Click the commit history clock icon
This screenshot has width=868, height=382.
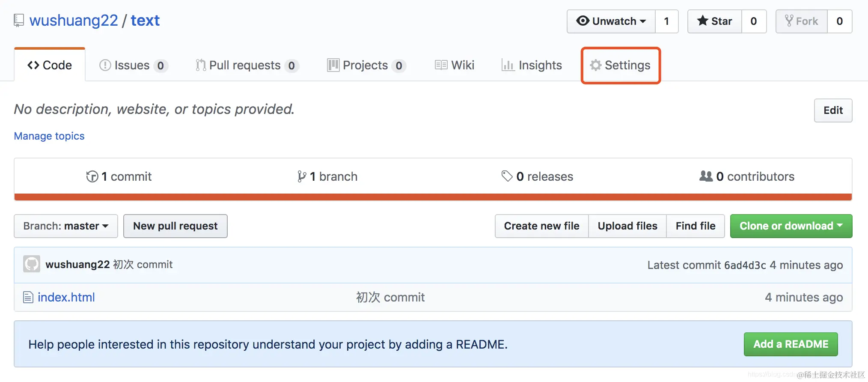point(92,176)
